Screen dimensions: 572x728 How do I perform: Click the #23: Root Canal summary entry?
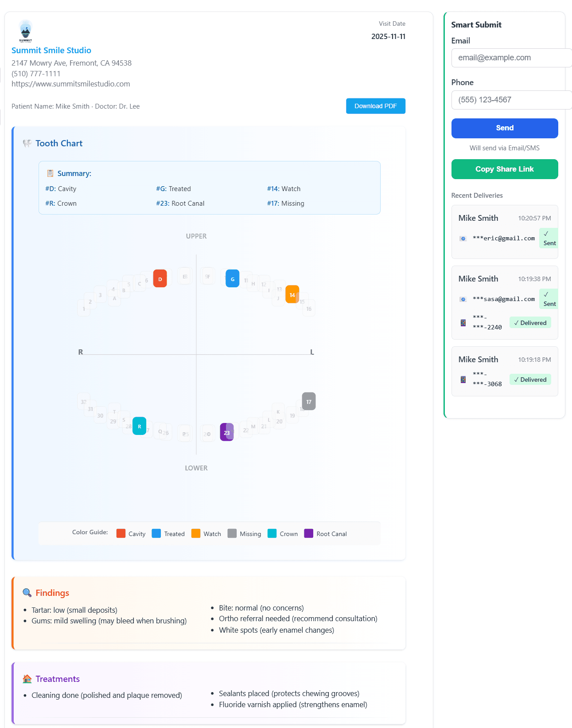click(x=180, y=204)
